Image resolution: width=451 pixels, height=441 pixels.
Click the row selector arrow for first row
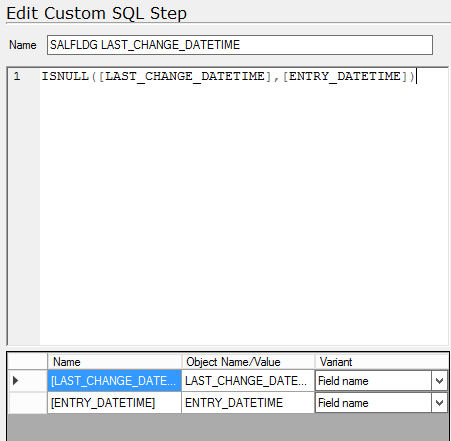pyautogui.click(x=16, y=381)
